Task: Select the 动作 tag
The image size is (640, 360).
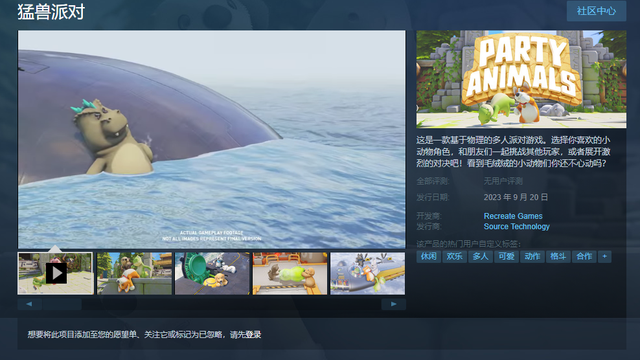Action: pos(532,256)
